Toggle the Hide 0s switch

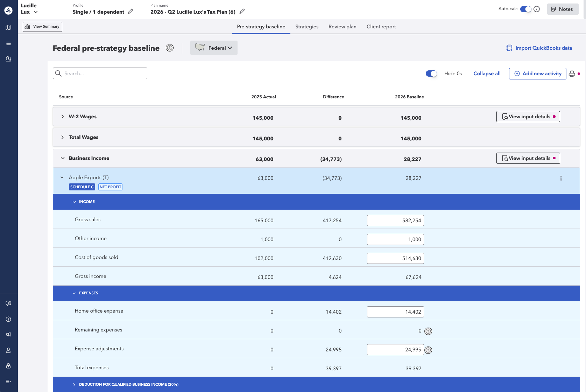point(431,73)
